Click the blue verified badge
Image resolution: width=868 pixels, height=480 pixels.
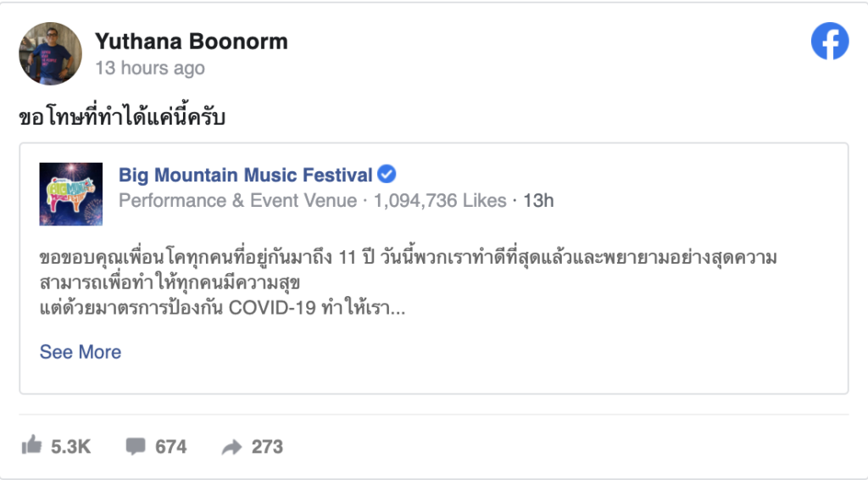387,175
